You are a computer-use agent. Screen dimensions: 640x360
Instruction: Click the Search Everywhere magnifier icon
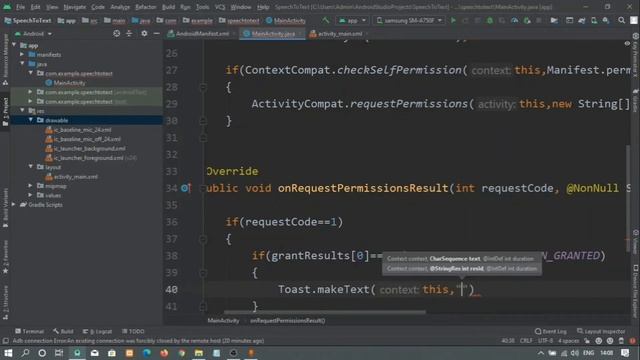621,20
